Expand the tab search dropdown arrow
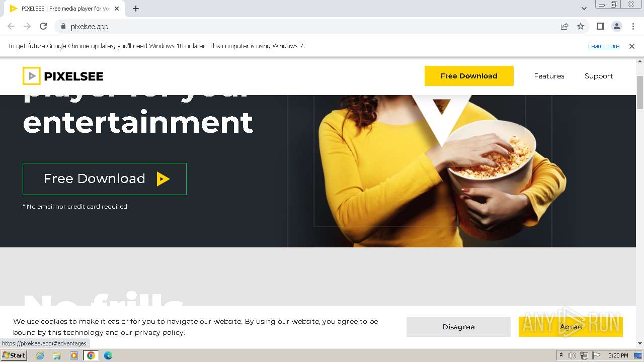644x362 pixels. tap(584, 9)
